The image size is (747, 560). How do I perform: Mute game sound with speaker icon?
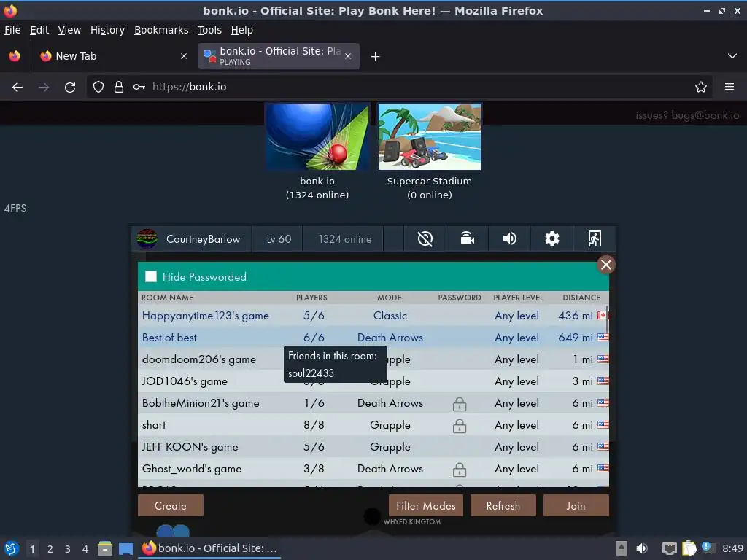[x=510, y=238]
